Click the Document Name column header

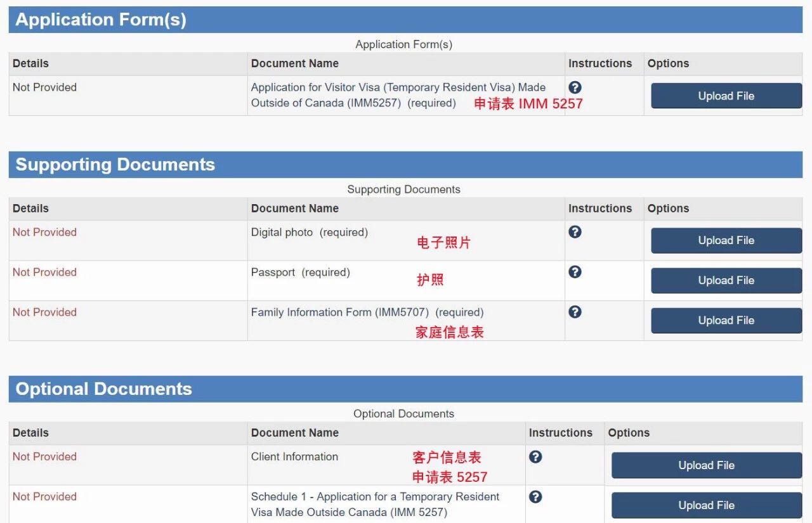[294, 63]
